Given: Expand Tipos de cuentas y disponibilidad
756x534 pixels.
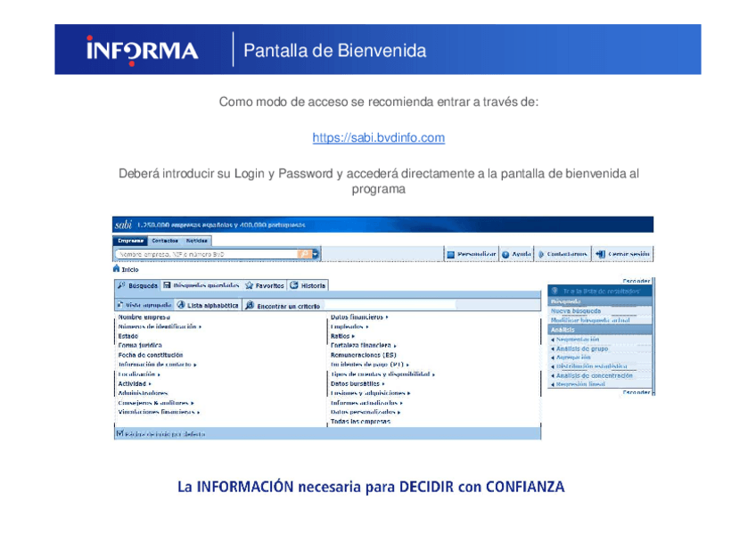Looking at the screenshot, I should point(382,374).
